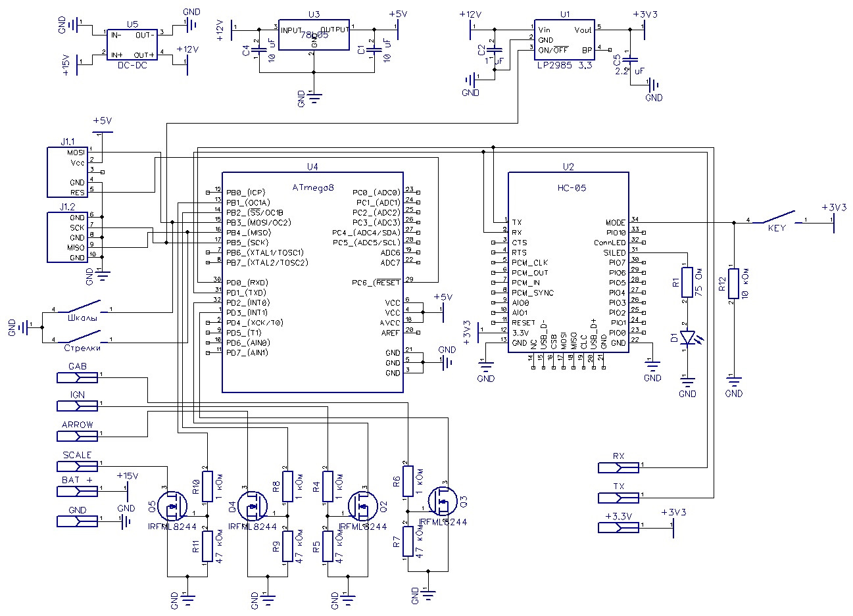This screenshot has width=853, height=616.
Task: Select resistor R6 symbol
Action: coord(407,482)
